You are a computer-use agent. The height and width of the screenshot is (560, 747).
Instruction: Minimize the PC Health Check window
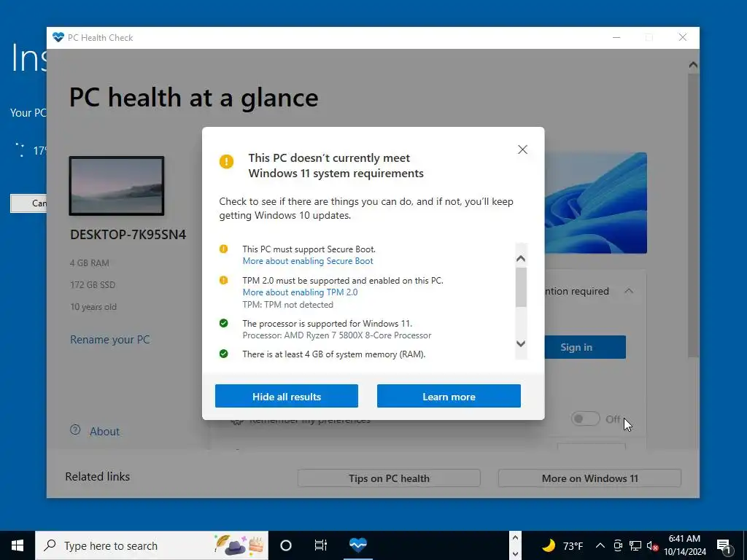click(616, 38)
